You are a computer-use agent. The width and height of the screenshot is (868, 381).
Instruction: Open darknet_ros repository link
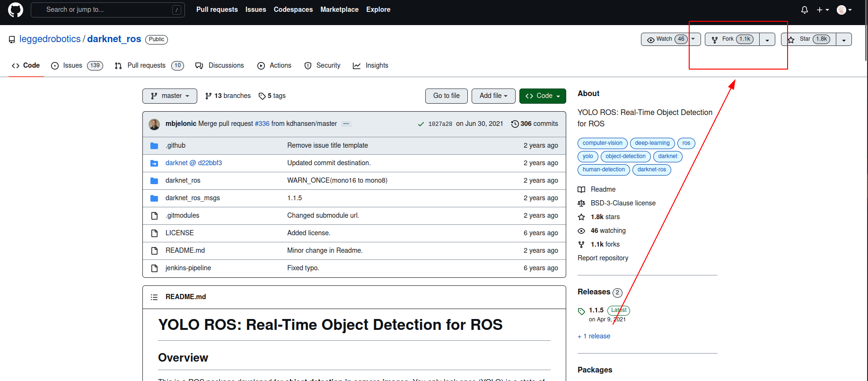pos(114,39)
